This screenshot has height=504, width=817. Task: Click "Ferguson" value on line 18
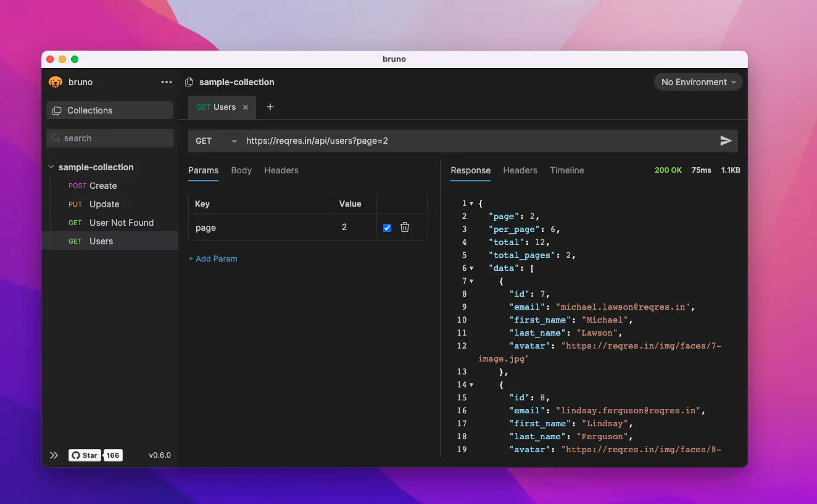(601, 437)
